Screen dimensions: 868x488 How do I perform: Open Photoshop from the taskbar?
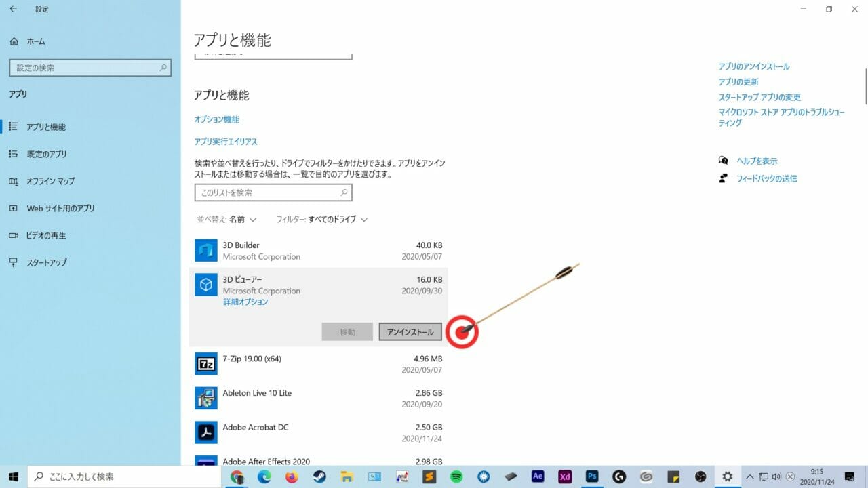(592, 476)
